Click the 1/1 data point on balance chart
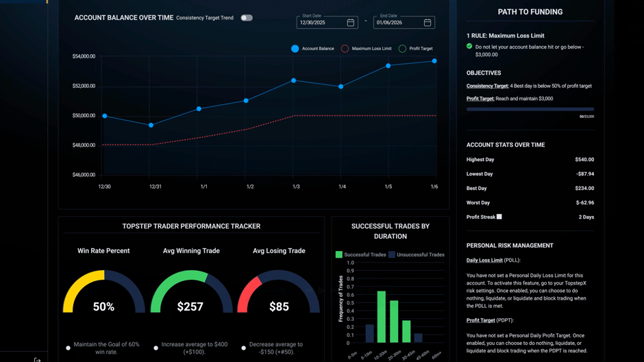644x362 pixels. coord(199,109)
